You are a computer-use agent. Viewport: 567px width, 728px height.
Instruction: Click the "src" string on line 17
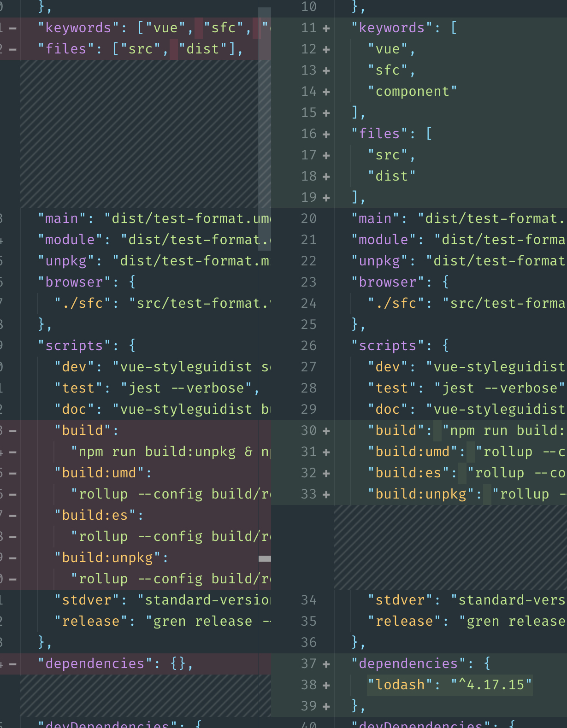pos(388,155)
